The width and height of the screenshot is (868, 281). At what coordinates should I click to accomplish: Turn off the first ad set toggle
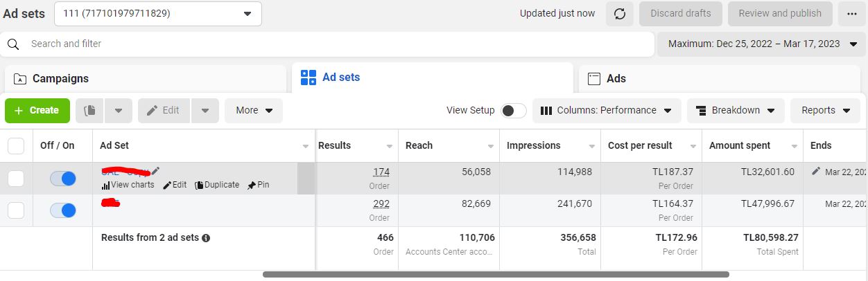tap(63, 179)
